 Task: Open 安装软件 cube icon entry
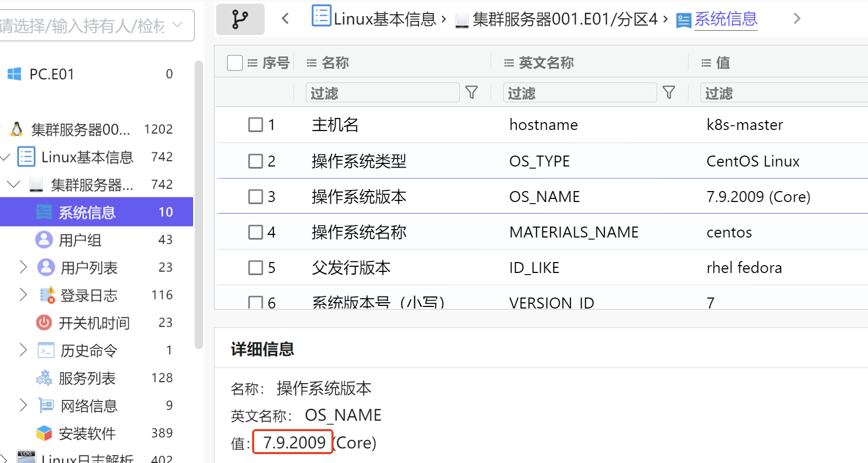click(x=44, y=433)
